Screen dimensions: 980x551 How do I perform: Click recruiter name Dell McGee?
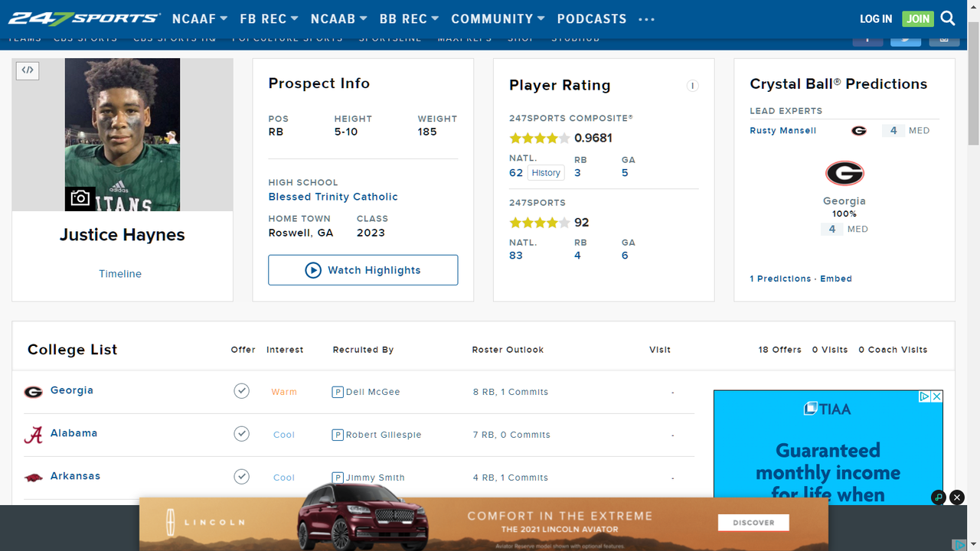pos(373,392)
